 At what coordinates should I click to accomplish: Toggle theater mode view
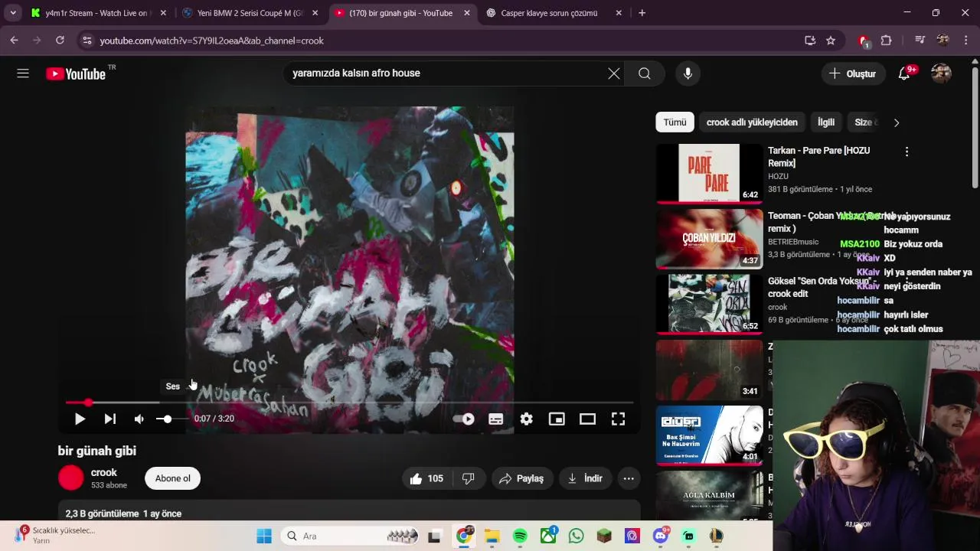587,419
